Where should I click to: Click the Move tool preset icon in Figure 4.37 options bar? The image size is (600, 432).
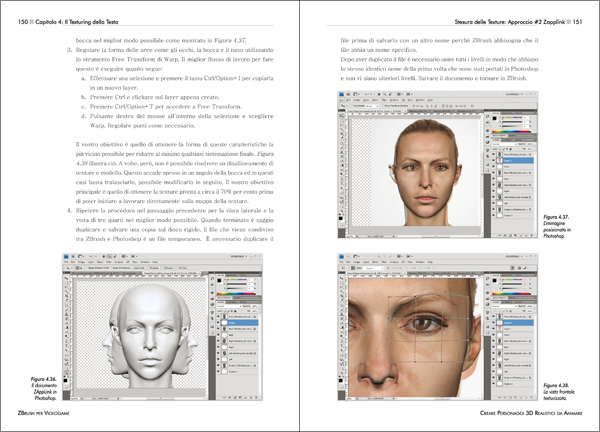[x=342, y=106]
